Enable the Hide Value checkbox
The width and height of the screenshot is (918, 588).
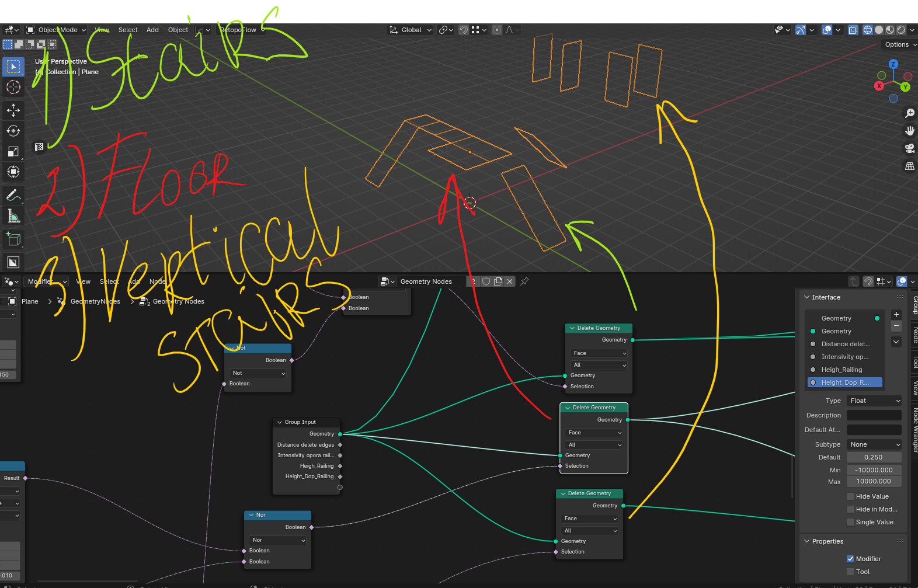850,496
